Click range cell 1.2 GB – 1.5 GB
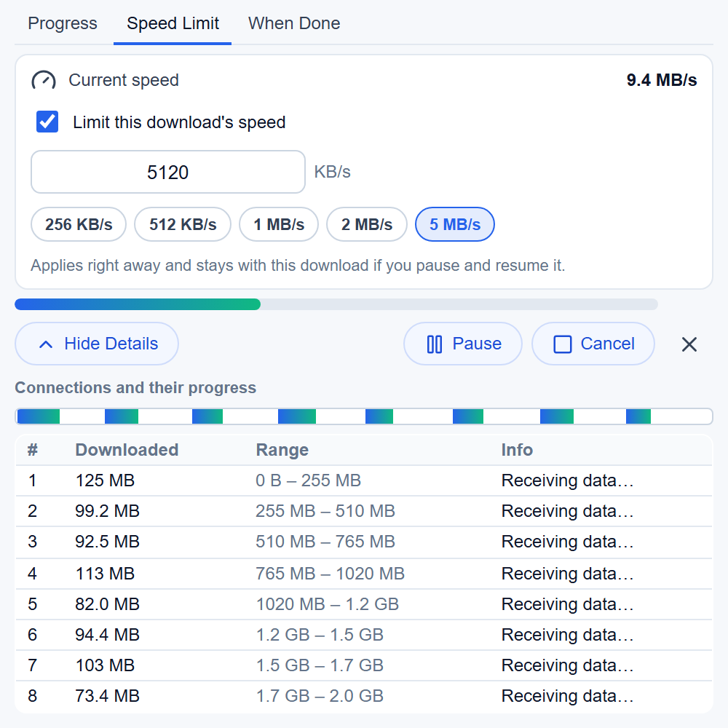 pos(320,635)
